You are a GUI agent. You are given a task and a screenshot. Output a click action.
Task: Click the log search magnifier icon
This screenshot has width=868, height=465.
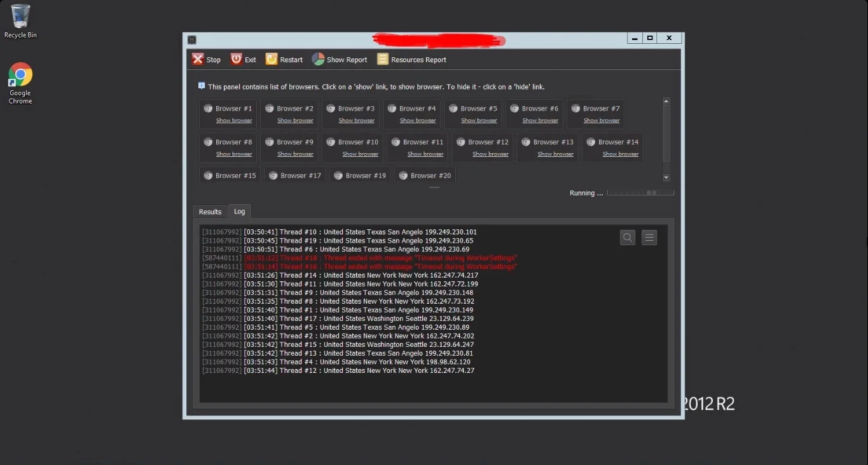pyautogui.click(x=628, y=238)
